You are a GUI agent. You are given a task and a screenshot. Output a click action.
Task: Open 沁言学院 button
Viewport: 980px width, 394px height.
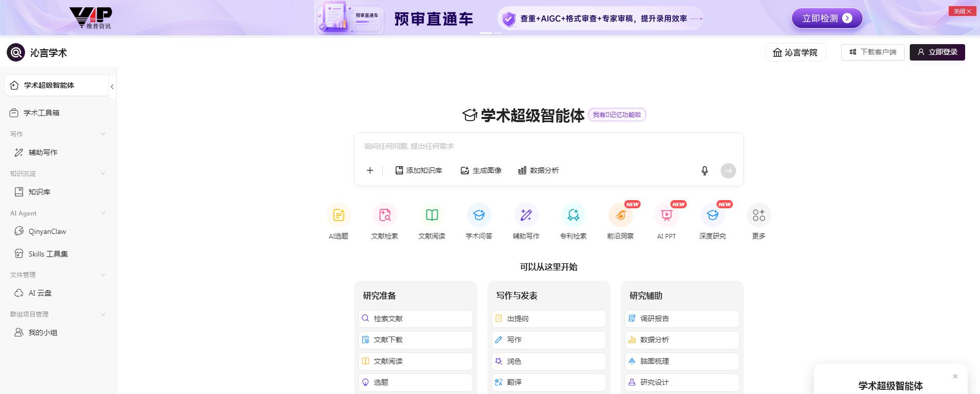point(795,52)
